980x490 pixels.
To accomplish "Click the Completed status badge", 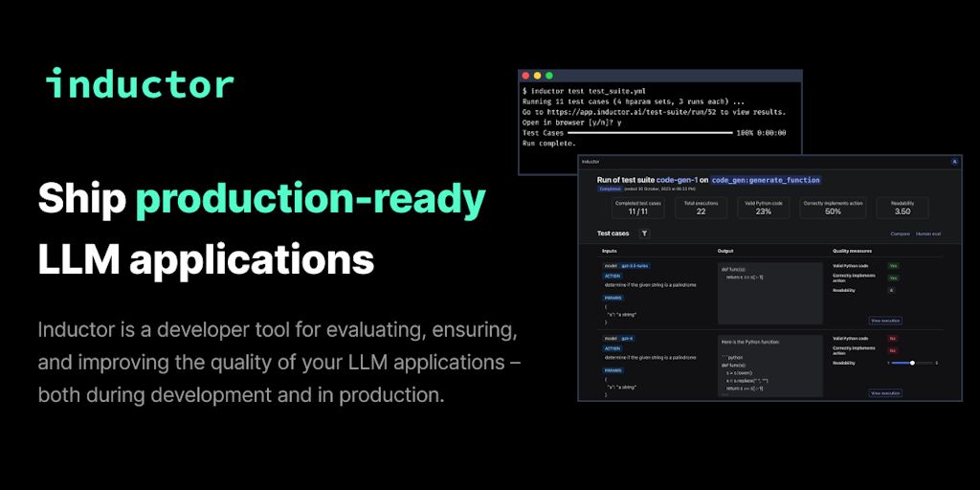I will click(x=610, y=189).
